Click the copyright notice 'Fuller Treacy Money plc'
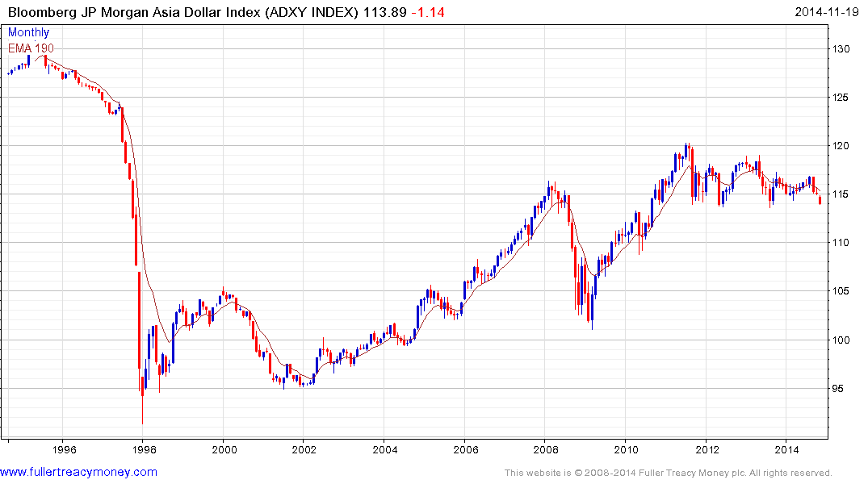The width and height of the screenshot is (868, 484). click(690, 473)
